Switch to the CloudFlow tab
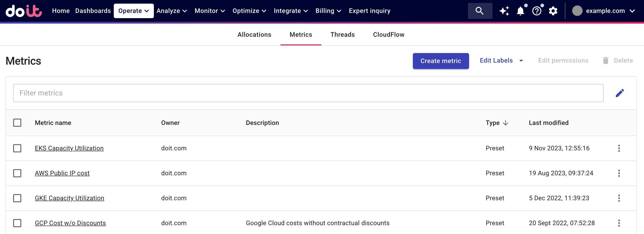 coord(388,34)
